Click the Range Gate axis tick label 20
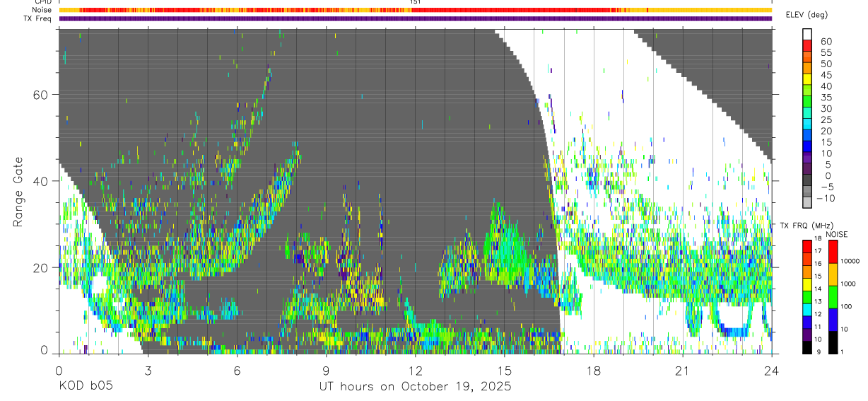Viewport: 868px width, 401px height. coord(42,267)
